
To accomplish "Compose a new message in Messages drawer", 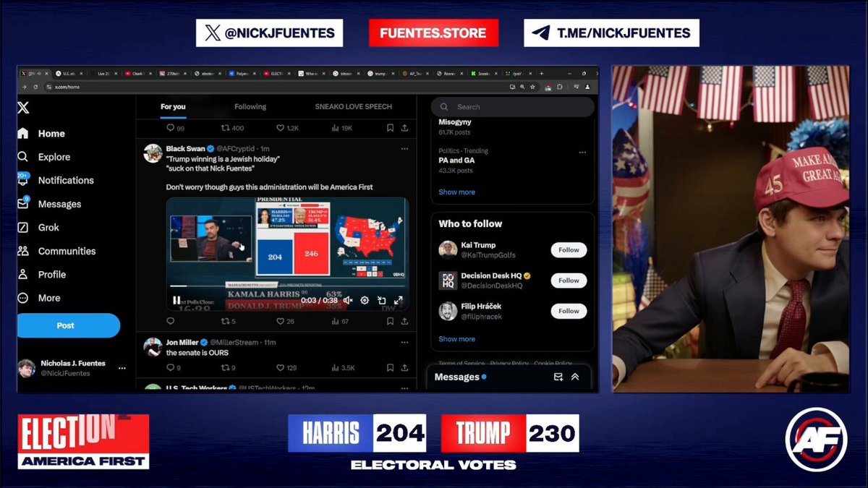I will [558, 377].
